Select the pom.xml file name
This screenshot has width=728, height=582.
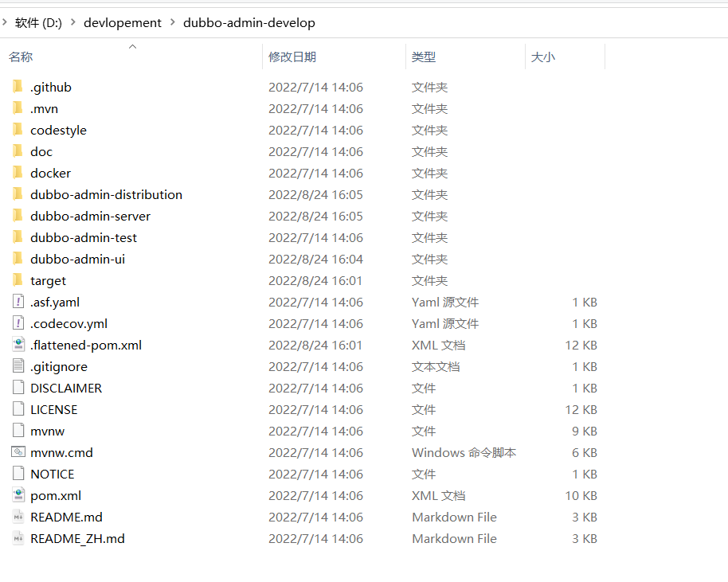point(56,496)
